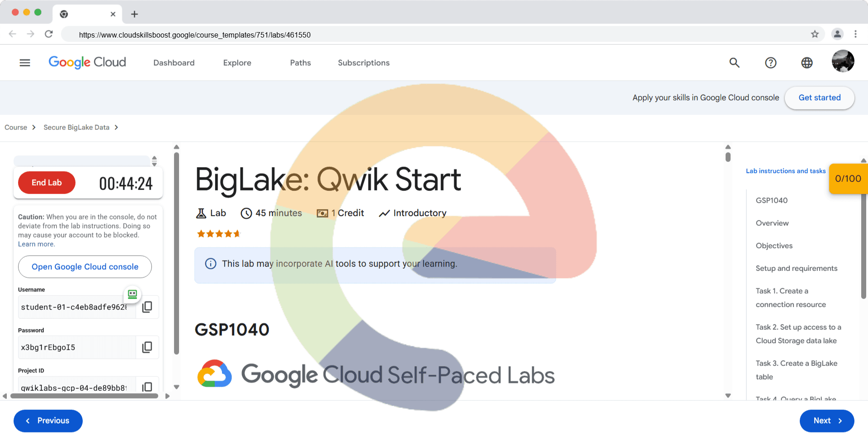This screenshot has height=441, width=868.
Task: Click the star rating icons
Action: click(x=219, y=234)
